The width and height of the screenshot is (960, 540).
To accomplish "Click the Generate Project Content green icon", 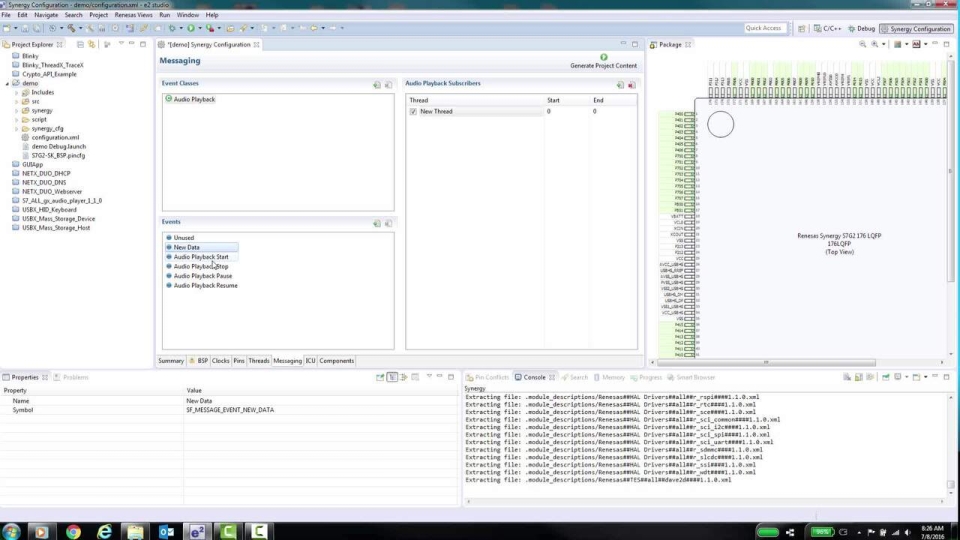I will click(604, 57).
